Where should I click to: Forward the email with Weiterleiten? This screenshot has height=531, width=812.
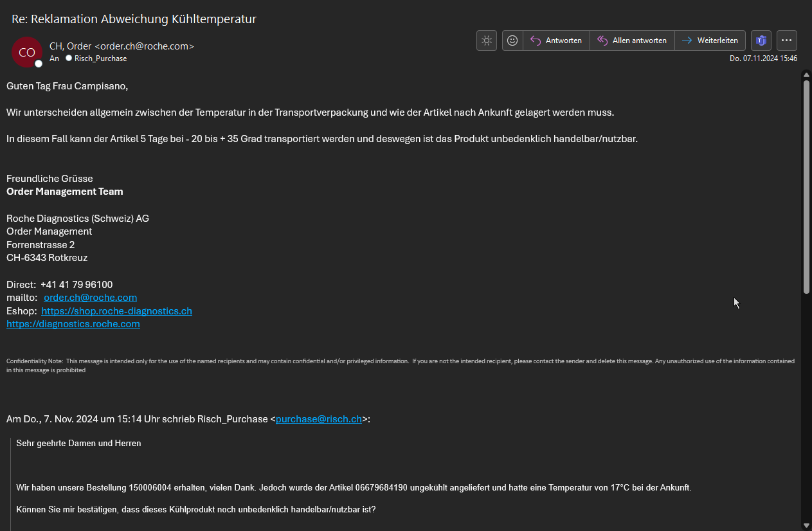(x=710, y=40)
